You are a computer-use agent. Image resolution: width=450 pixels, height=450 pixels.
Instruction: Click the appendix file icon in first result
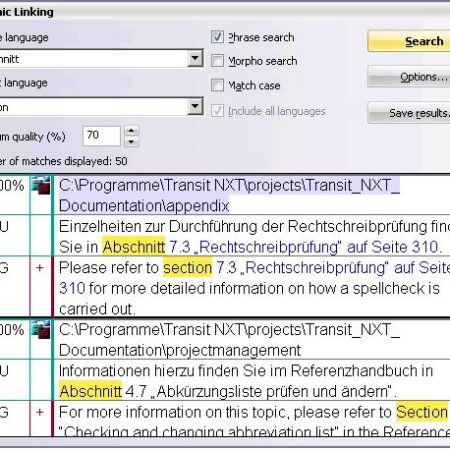click(x=41, y=186)
